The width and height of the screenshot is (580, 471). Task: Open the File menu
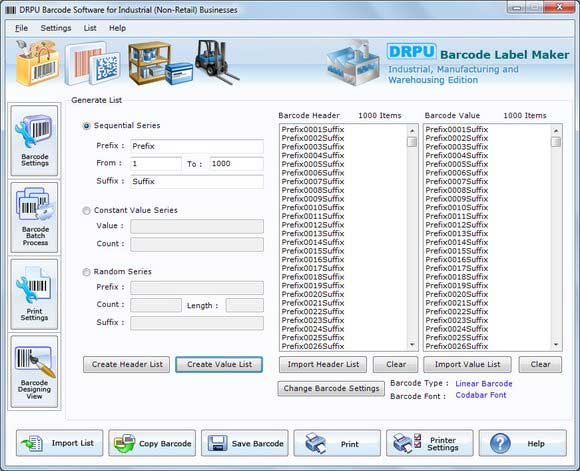[21, 28]
